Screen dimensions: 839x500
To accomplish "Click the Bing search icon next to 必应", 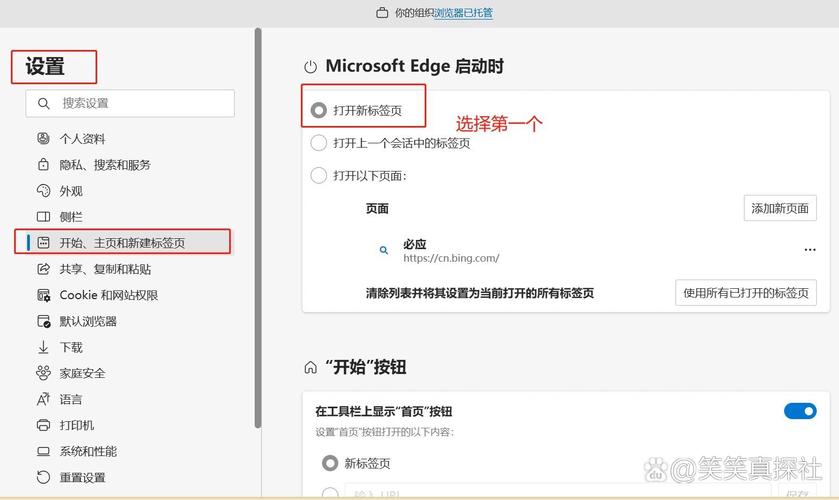I will click(384, 250).
